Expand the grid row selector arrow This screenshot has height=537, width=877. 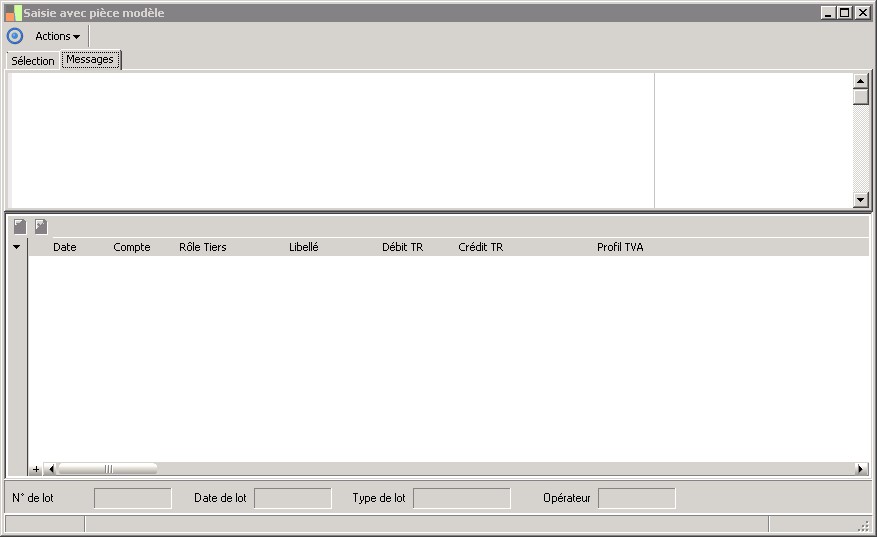(17, 247)
